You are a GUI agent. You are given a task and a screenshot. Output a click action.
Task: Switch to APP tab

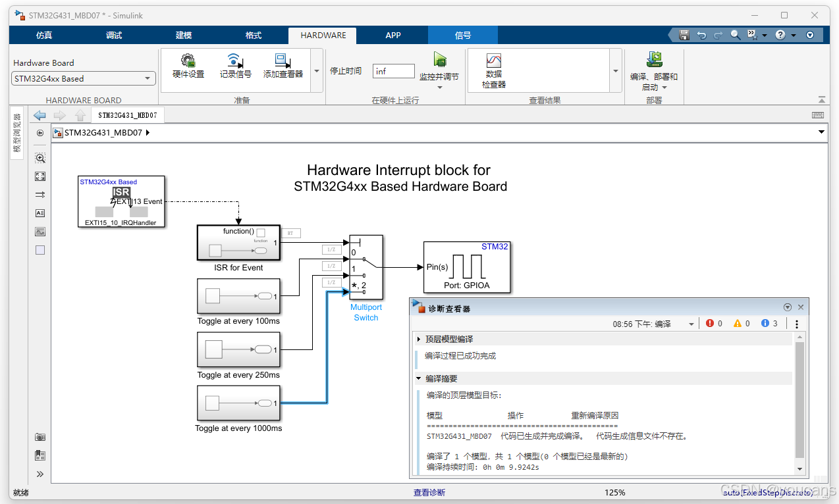pyautogui.click(x=393, y=36)
